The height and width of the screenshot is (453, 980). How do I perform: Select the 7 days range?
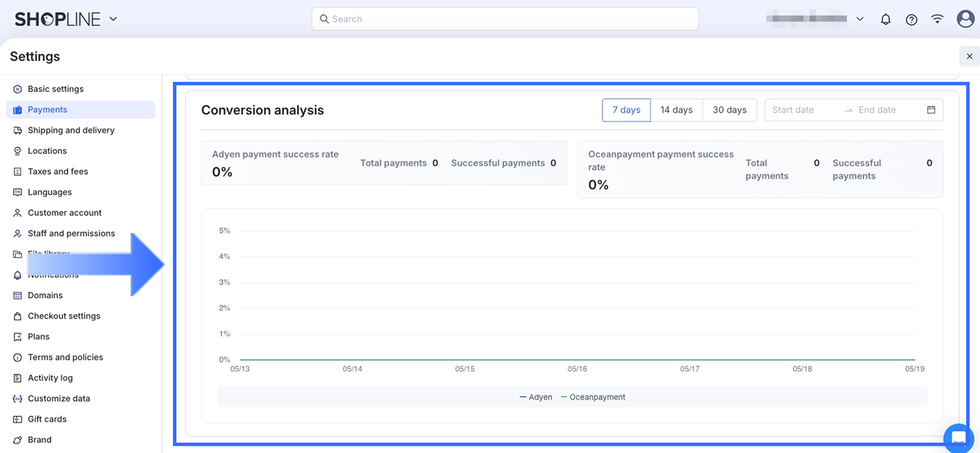[x=626, y=110]
